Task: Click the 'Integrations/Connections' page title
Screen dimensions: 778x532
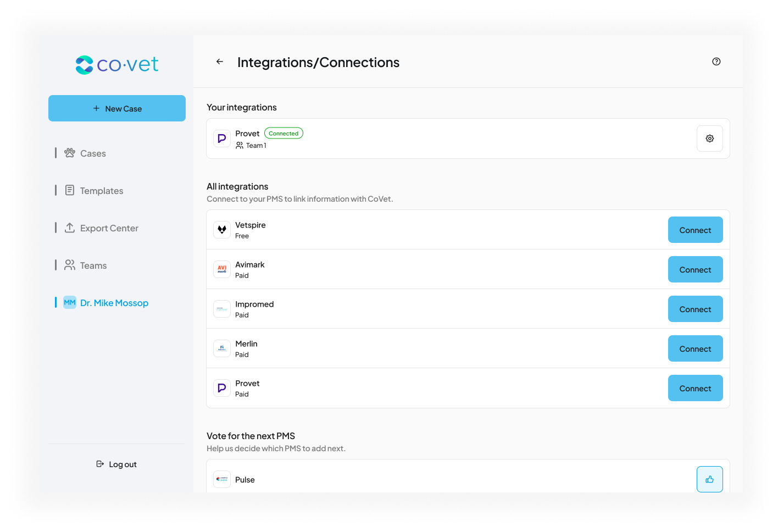Action: [318, 62]
